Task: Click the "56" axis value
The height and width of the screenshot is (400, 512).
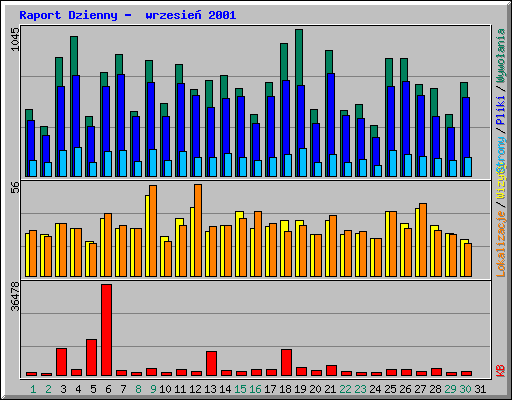Action: tap(15, 188)
